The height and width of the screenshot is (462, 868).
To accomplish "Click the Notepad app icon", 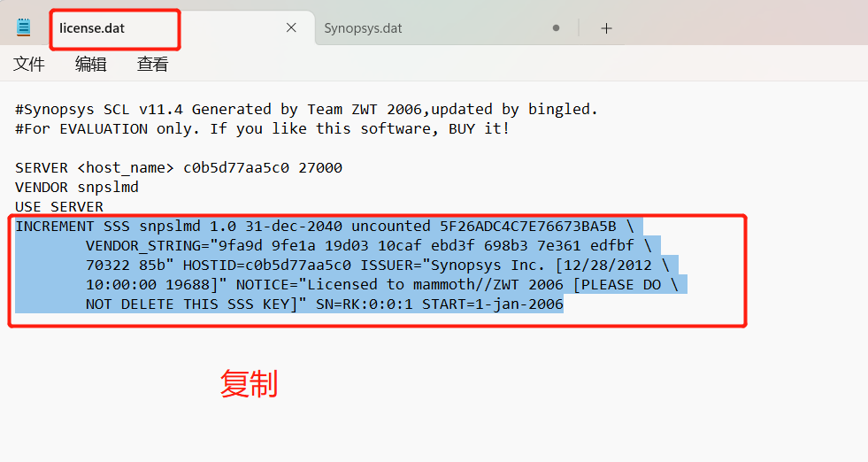I will tap(23, 27).
